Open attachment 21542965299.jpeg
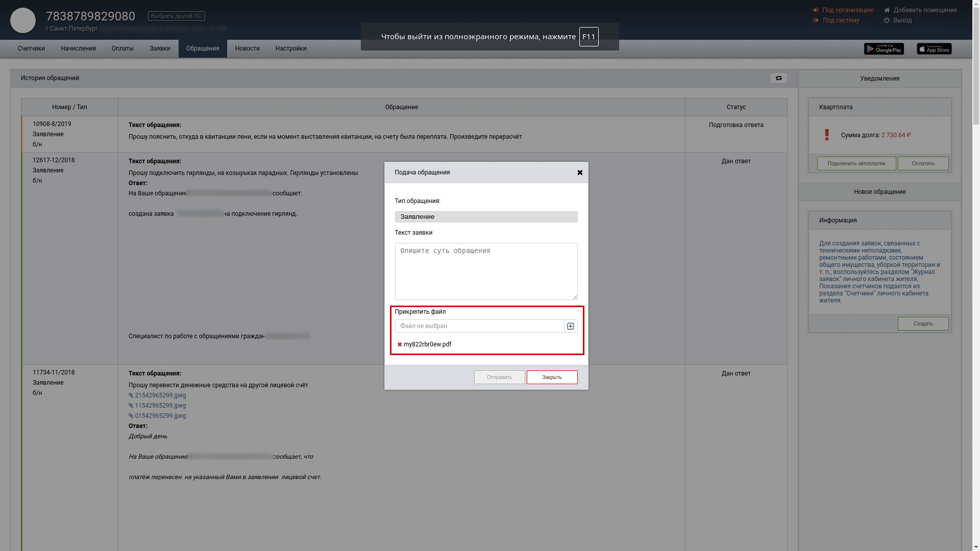This screenshot has width=980, height=551. [160, 395]
